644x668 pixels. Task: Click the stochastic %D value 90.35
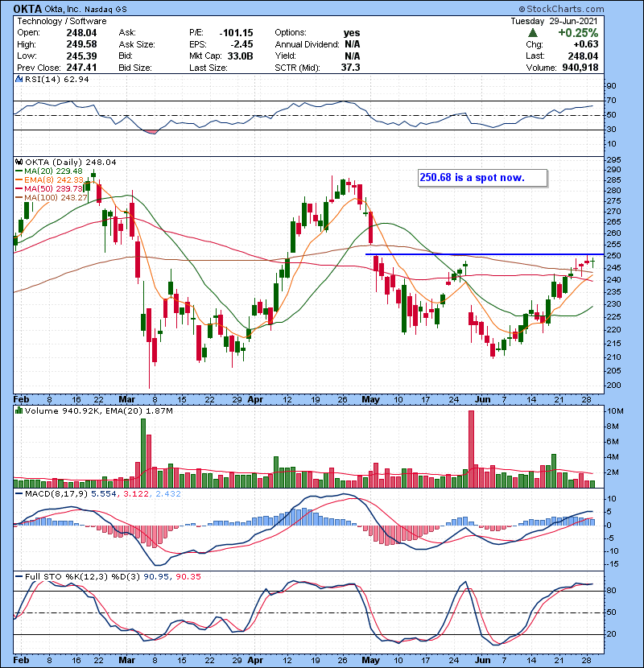coord(188,576)
